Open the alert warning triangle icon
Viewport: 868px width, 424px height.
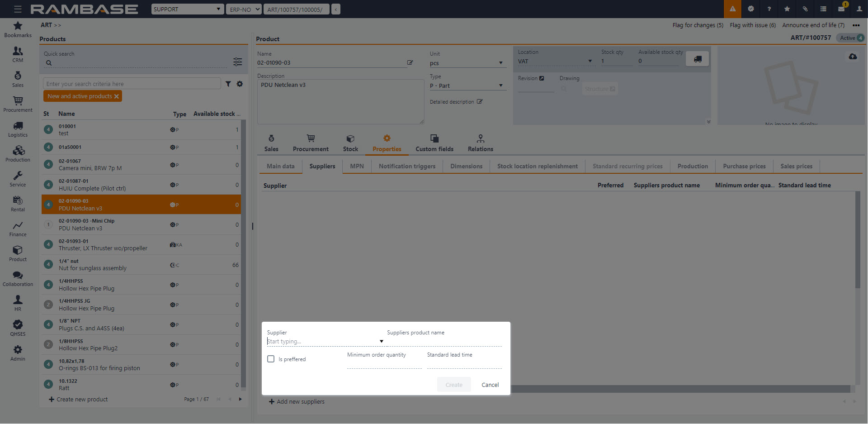(x=732, y=9)
